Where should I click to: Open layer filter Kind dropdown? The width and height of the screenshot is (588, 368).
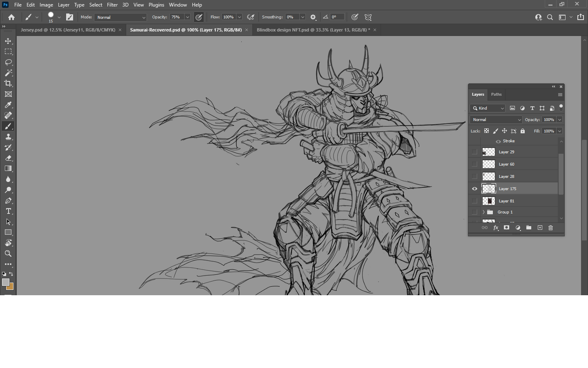pos(488,108)
